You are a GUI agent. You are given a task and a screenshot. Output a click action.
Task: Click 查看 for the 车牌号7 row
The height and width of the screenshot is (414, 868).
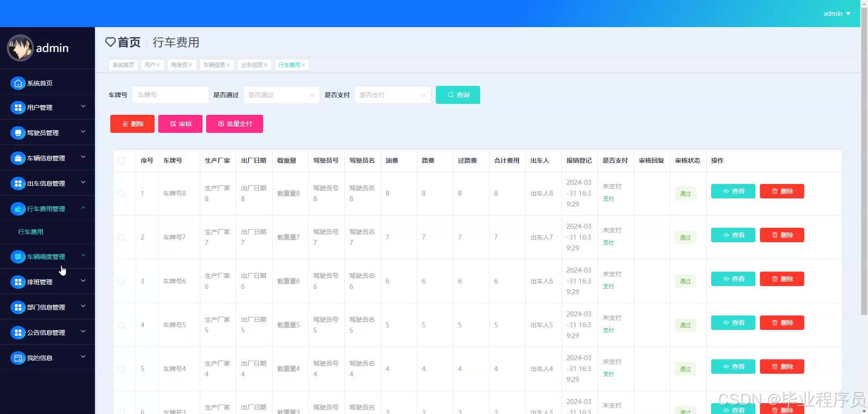pyautogui.click(x=733, y=235)
